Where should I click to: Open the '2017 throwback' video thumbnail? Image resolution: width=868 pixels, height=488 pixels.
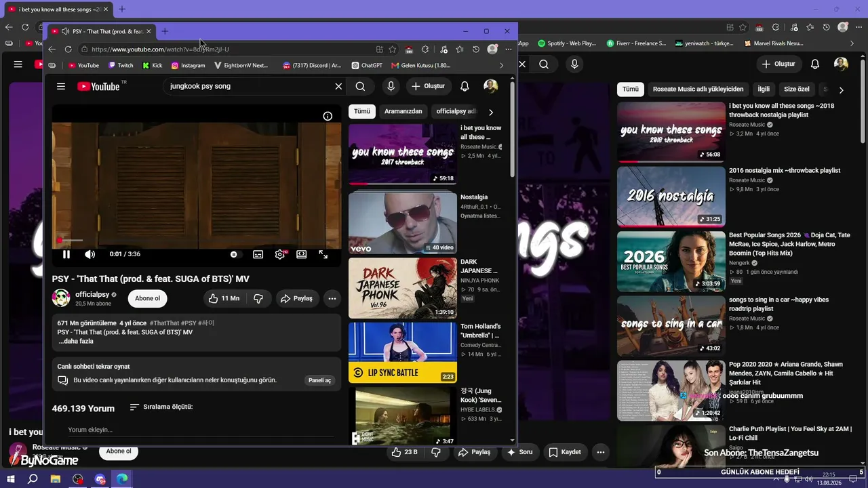point(403,155)
